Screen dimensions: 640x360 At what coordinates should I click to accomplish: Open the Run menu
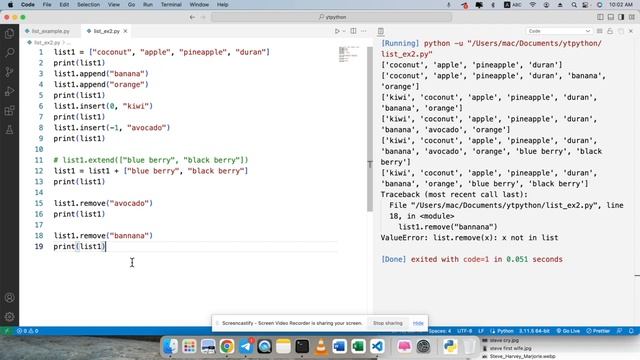(148, 4)
